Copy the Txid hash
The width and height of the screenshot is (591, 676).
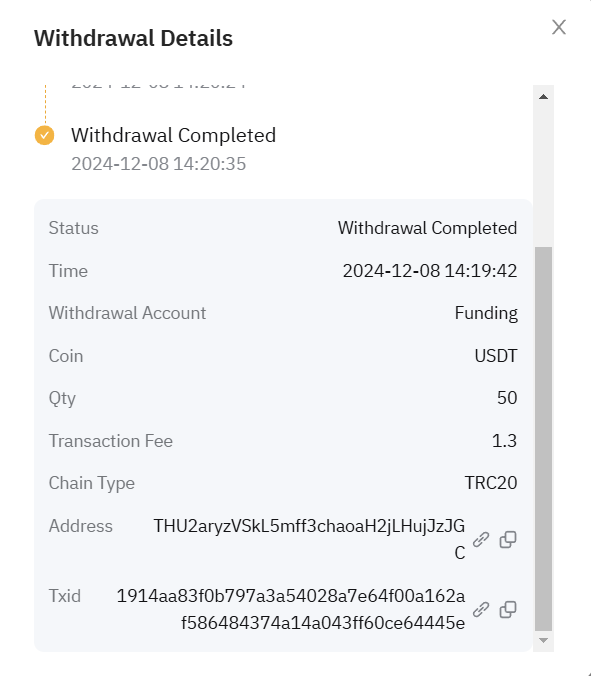pos(508,609)
